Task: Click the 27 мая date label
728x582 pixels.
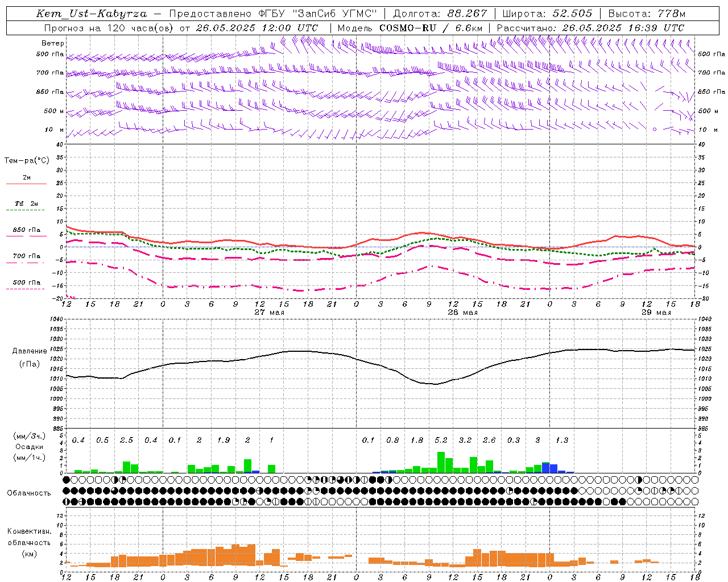Action: pyautogui.click(x=270, y=313)
